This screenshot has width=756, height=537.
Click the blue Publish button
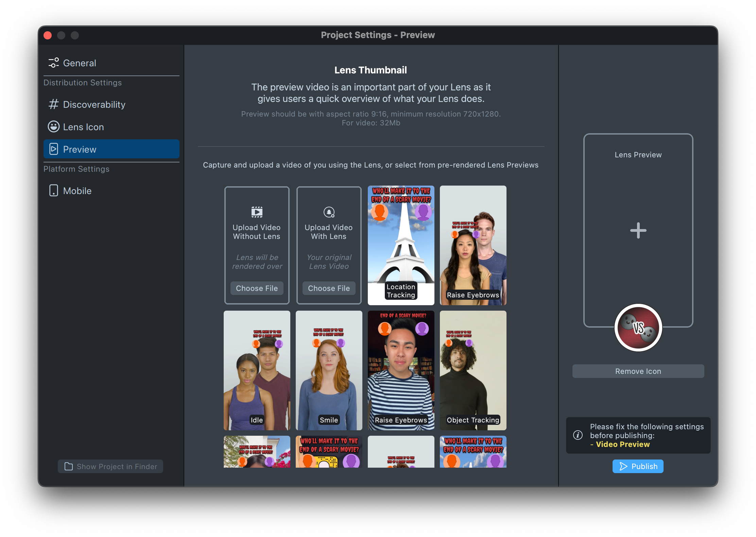(638, 466)
